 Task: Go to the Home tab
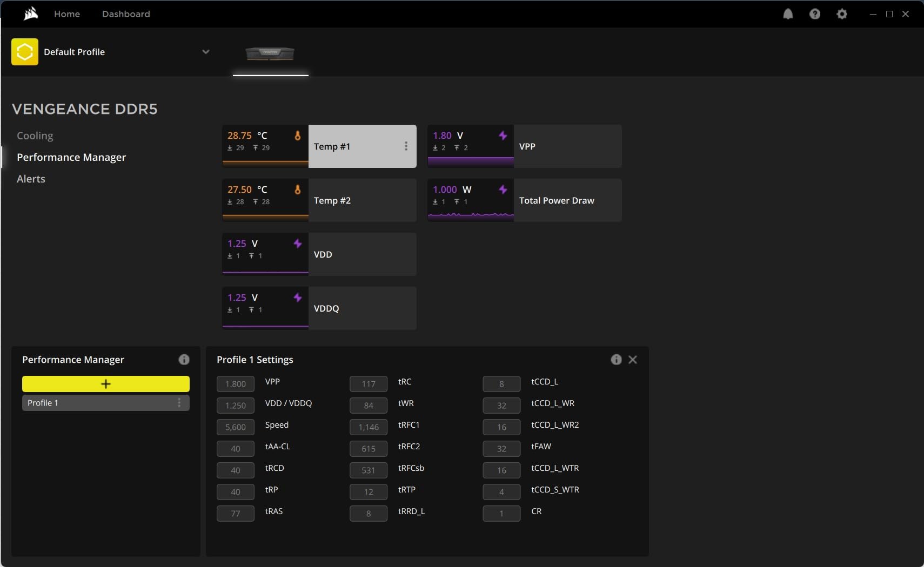coord(67,14)
